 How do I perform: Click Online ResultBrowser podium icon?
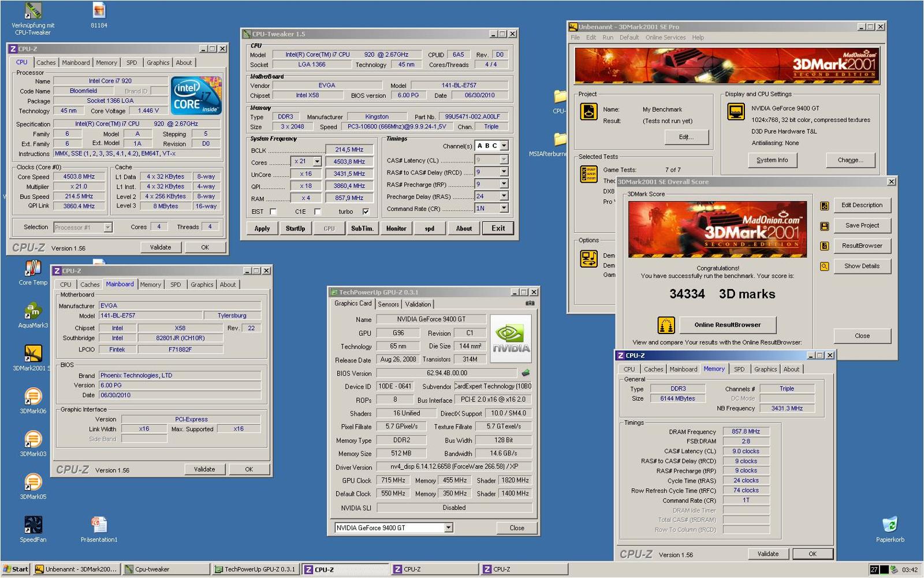(666, 325)
